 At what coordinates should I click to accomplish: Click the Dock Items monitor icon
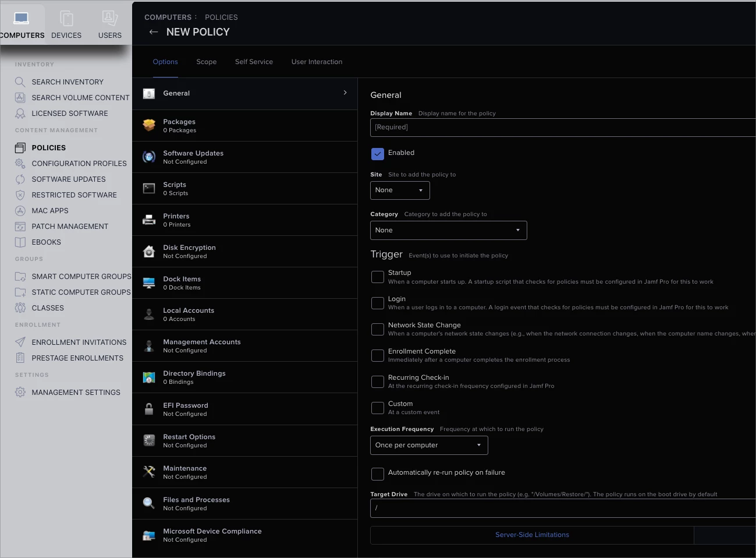pyautogui.click(x=149, y=282)
